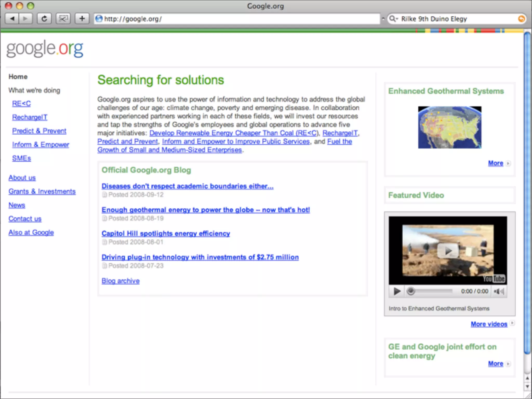The image size is (532, 399).
Task: Click the add bookmark plus icon
Action: (82, 19)
